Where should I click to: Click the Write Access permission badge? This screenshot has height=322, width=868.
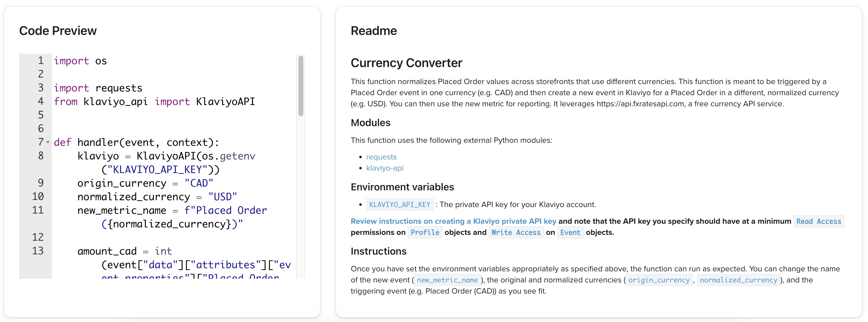tap(516, 232)
